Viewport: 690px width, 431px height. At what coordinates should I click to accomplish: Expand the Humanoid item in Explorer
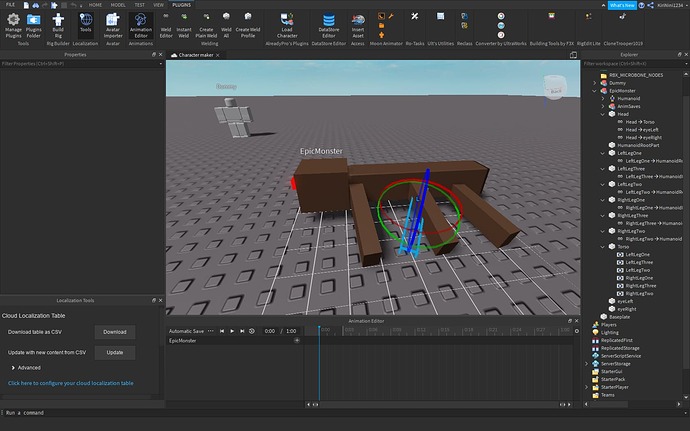(603, 99)
